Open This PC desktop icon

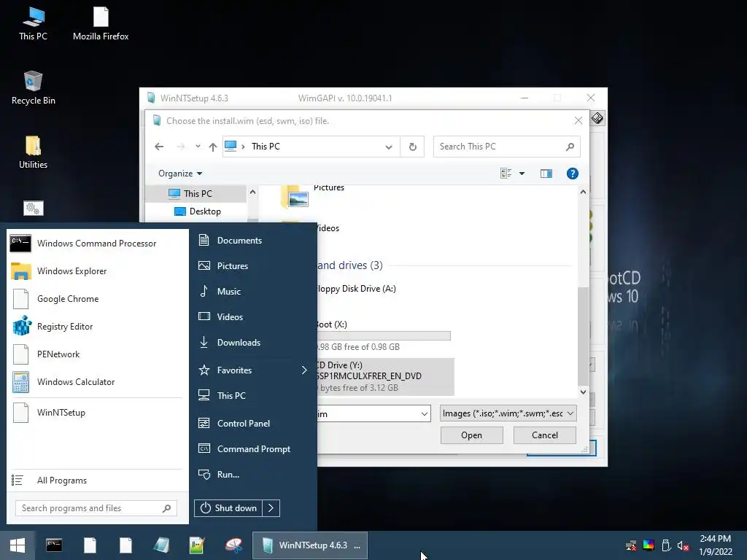(x=33, y=24)
